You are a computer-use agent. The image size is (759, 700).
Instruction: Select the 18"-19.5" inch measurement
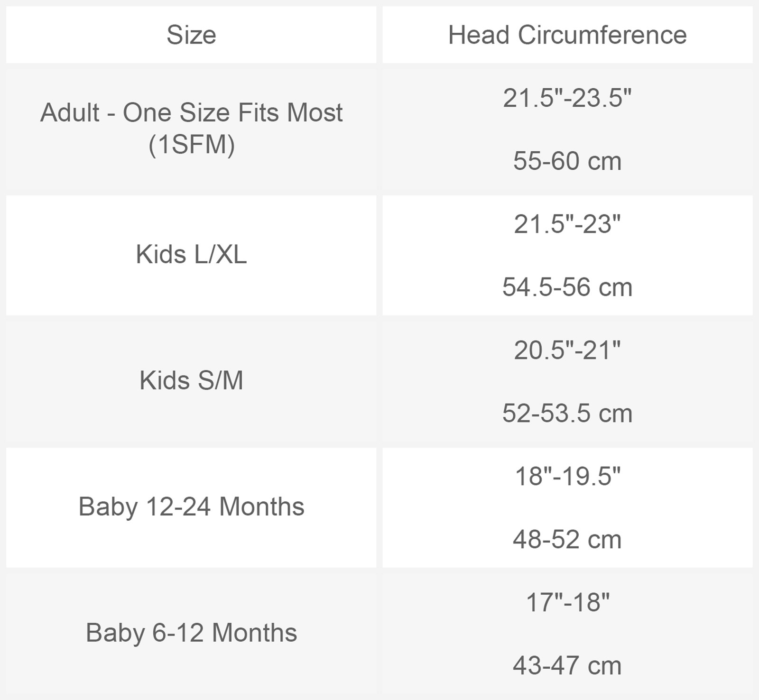click(x=567, y=476)
